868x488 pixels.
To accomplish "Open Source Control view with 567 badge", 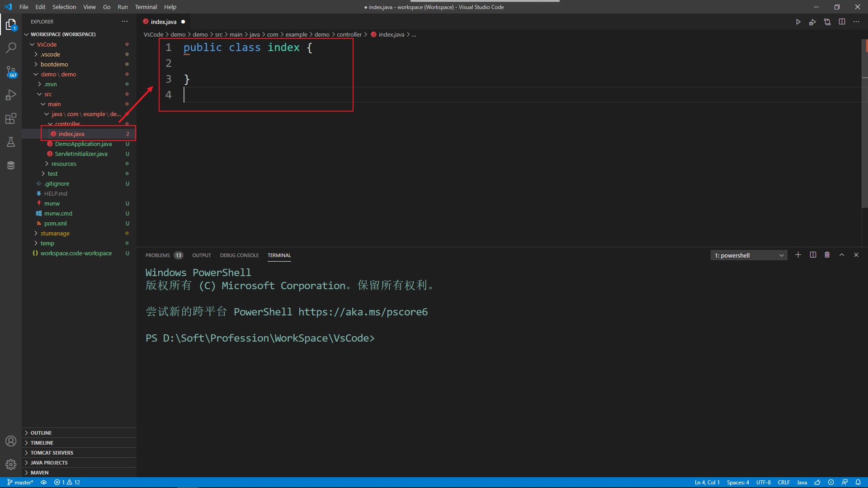I will 11,71.
